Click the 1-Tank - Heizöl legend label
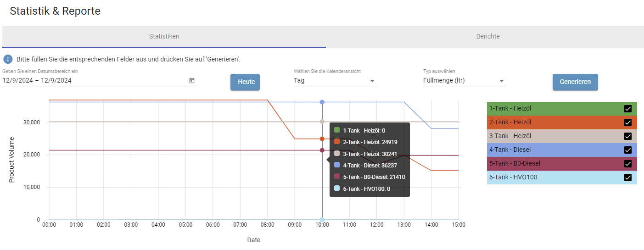 [x=510, y=109]
